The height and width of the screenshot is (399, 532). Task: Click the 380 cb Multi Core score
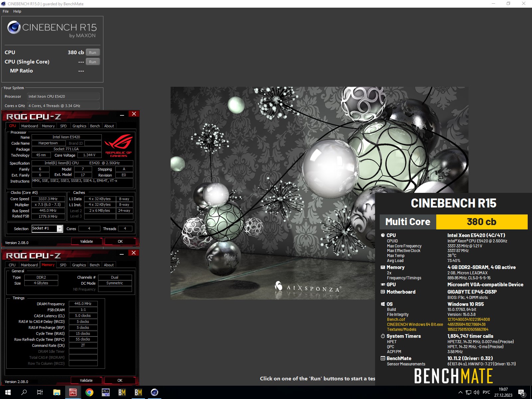[482, 222]
